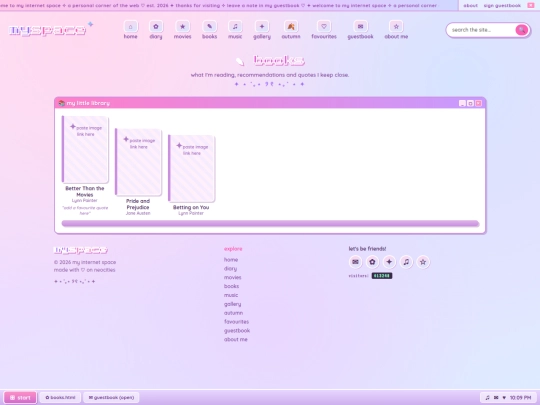Open the autumn leaf icon
The height and width of the screenshot is (405, 540).
(291, 27)
